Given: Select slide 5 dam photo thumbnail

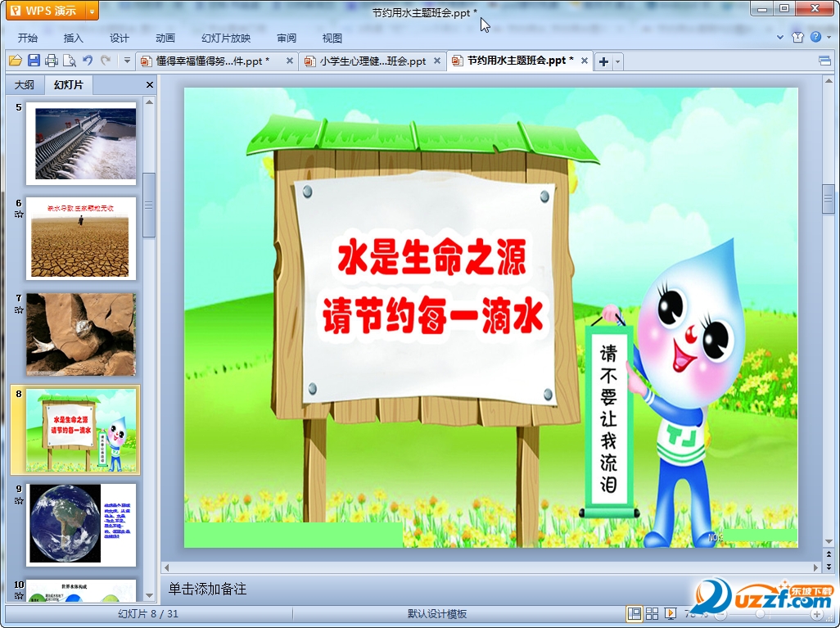Looking at the screenshot, I should (x=81, y=143).
